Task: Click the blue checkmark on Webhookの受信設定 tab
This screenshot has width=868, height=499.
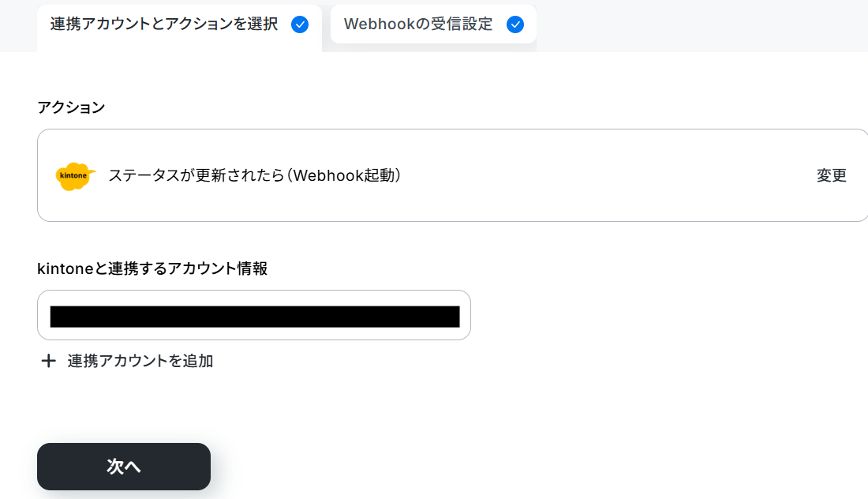Action: click(514, 24)
